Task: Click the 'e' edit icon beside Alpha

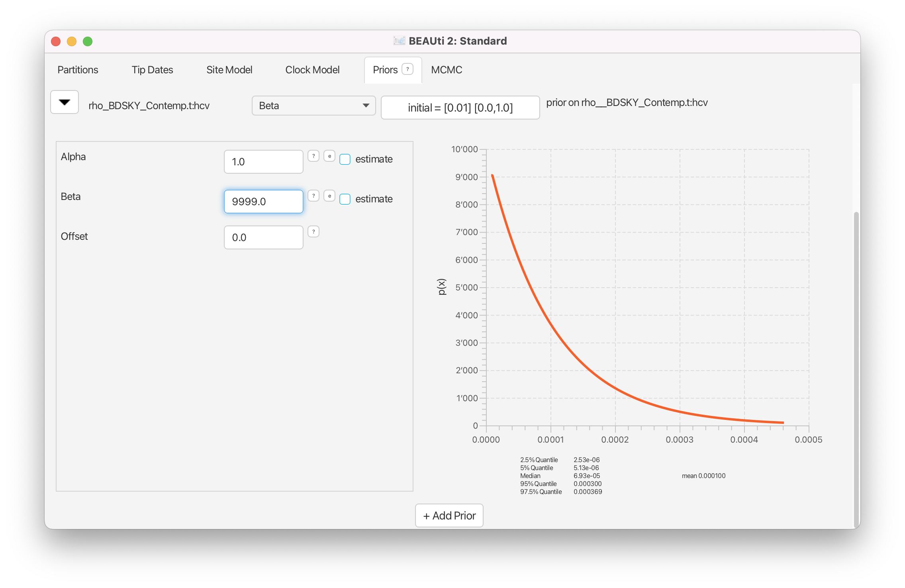Action: coord(329,156)
